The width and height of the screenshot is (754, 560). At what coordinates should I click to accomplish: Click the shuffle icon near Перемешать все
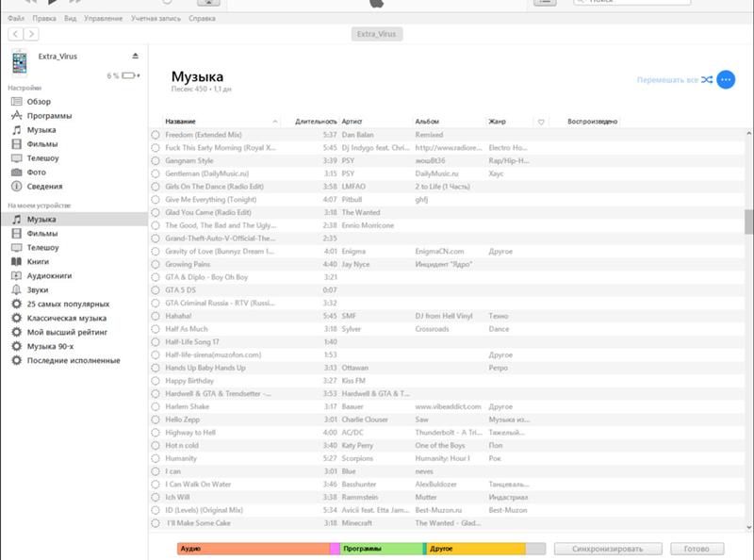(707, 79)
